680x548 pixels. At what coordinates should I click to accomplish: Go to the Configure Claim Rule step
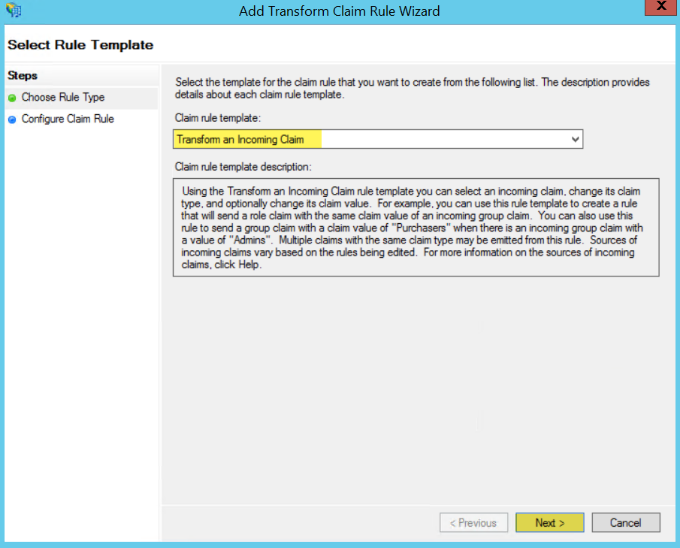[68, 119]
